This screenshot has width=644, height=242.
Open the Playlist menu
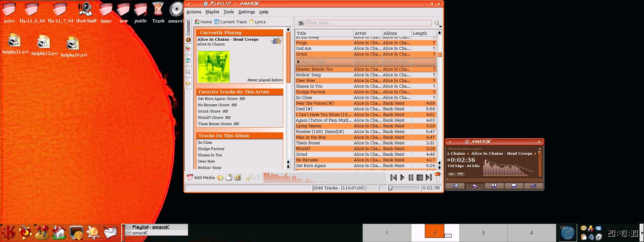click(x=212, y=12)
